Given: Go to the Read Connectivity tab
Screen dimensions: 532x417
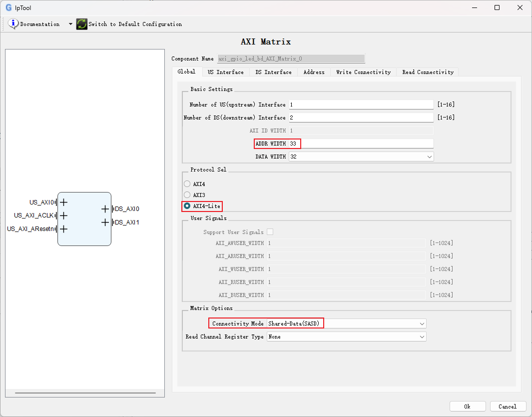Looking at the screenshot, I should click(x=428, y=72).
